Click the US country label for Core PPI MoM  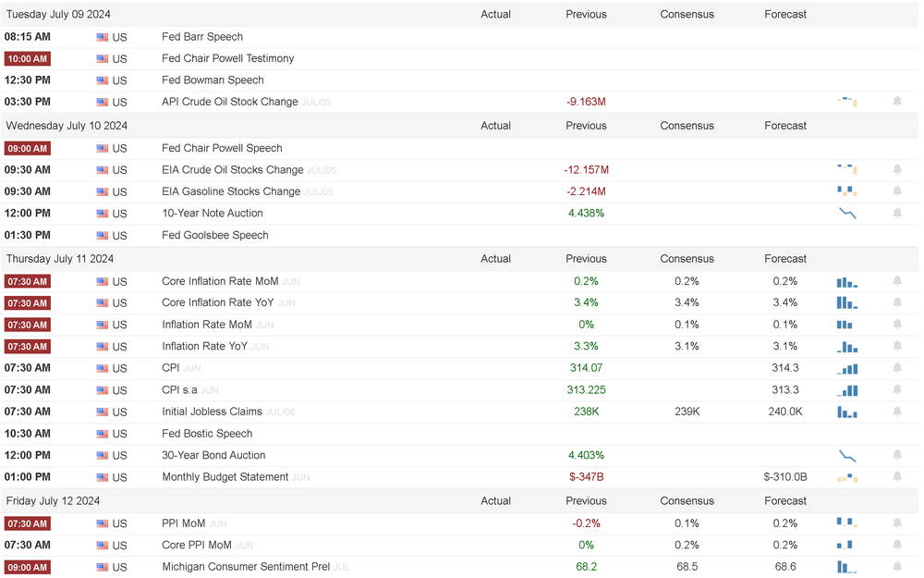click(x=119, y=546)
